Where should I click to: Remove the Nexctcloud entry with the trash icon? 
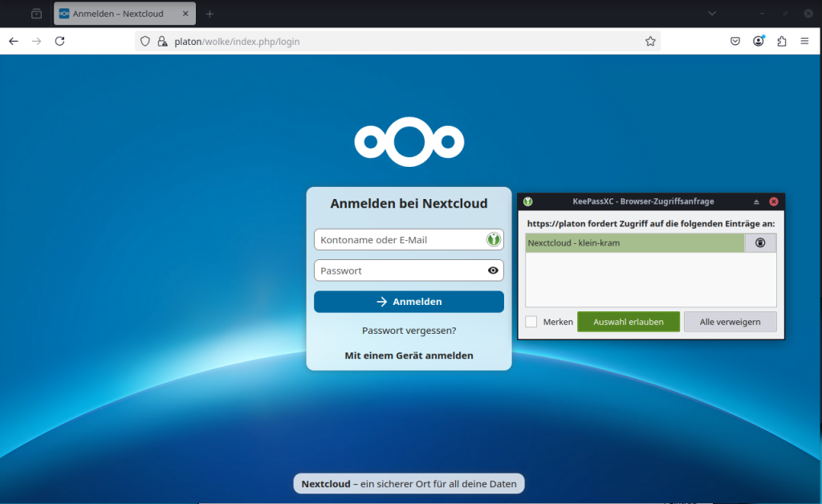(x=760, y=242)
